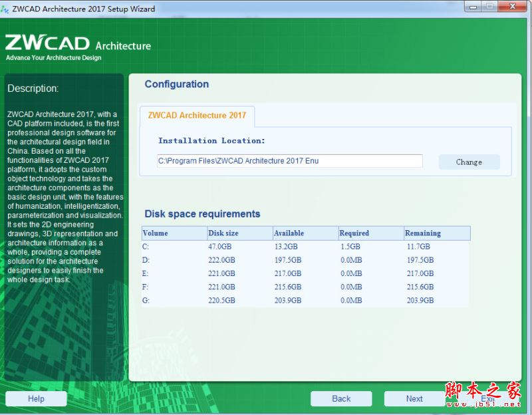Go Back to the previous step
Image resolution: width=532 pixels, height=415 pixels.
[x=341, y=398]
